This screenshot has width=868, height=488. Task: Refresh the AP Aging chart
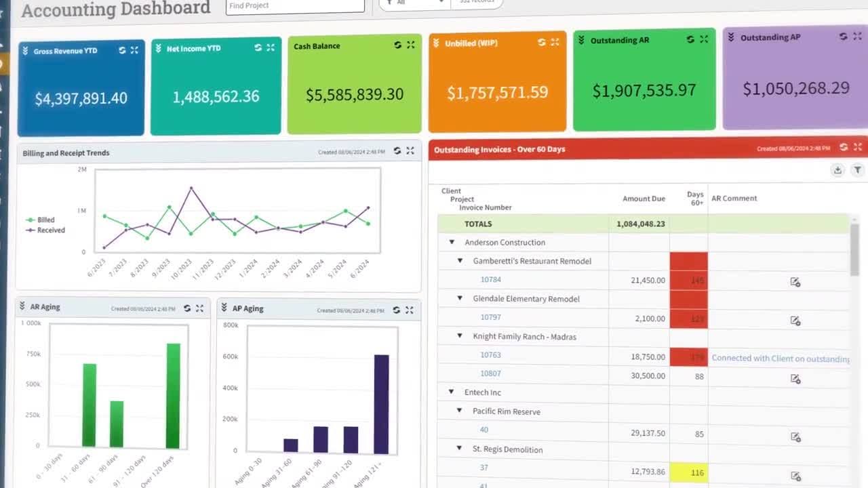coord(397,310)
